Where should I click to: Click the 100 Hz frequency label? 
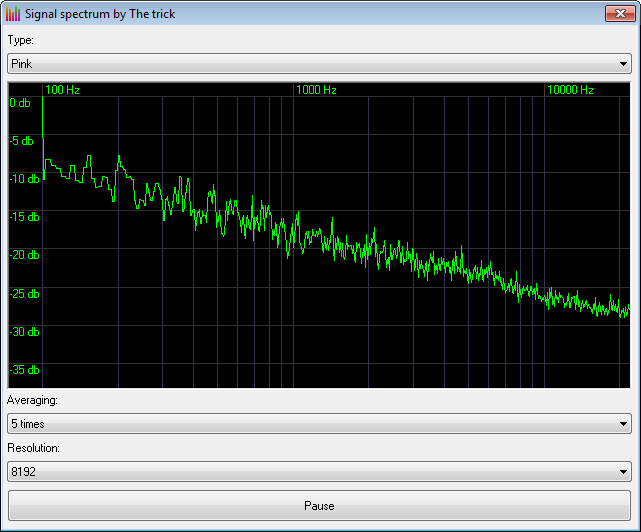click(x=62, y=90)
